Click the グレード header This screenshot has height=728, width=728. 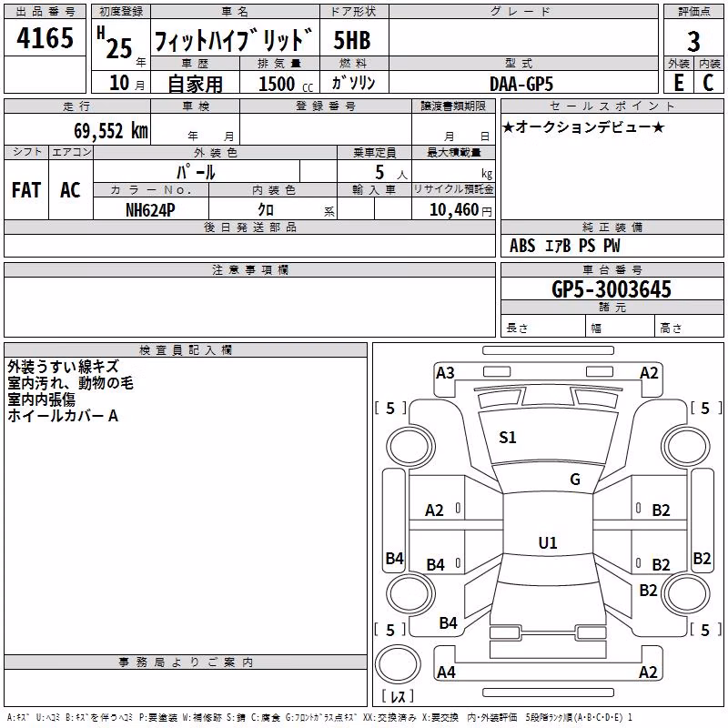(522, 12)
